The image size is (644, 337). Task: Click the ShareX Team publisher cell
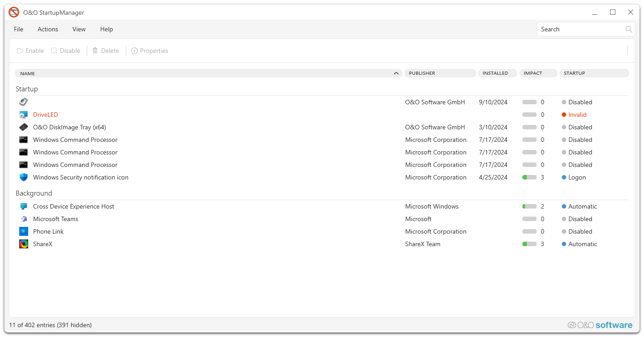tap(423, 244)
